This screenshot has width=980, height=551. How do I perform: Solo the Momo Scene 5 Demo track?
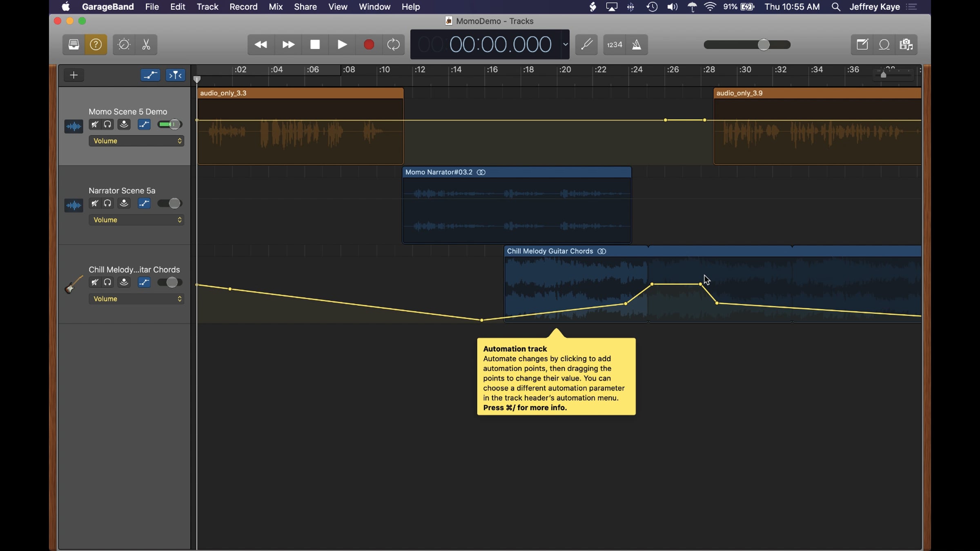click(x=107, y=124)
